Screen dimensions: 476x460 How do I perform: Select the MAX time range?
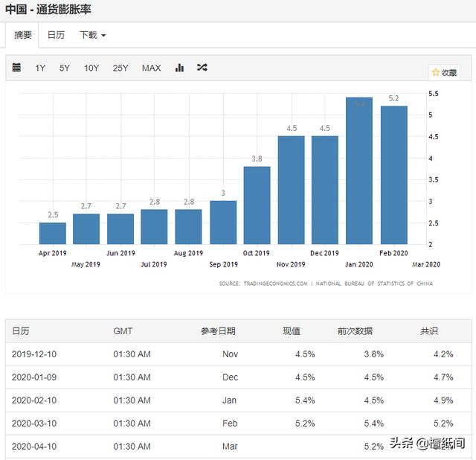pyautogui.click(x=152, y=68)
